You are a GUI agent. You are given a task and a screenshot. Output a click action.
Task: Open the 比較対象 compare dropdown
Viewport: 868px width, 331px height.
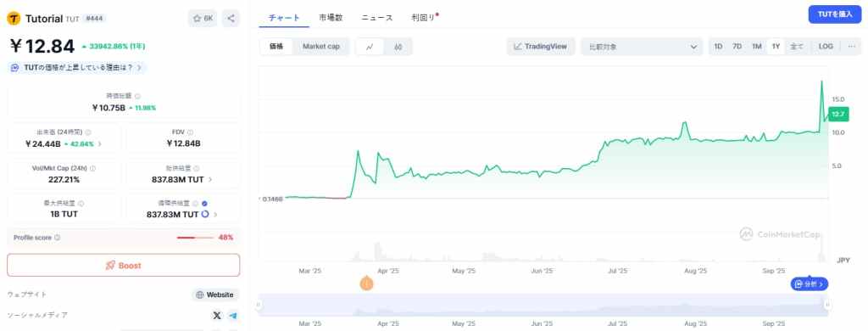[x=642, y=47]
